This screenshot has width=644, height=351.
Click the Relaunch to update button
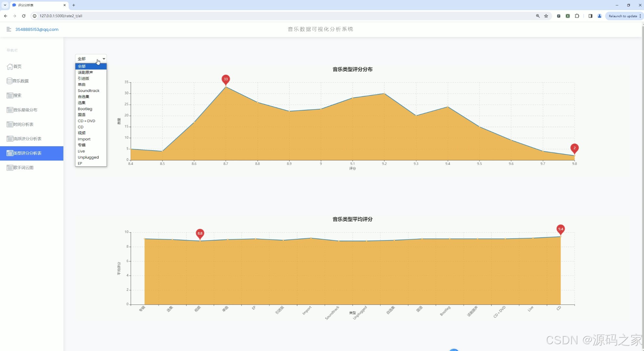623,16
